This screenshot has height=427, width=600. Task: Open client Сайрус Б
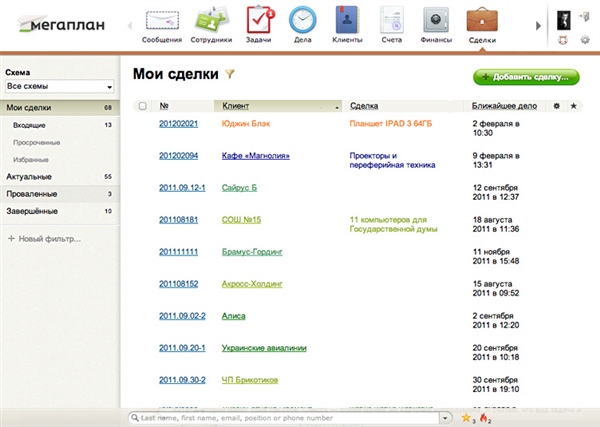239,188
